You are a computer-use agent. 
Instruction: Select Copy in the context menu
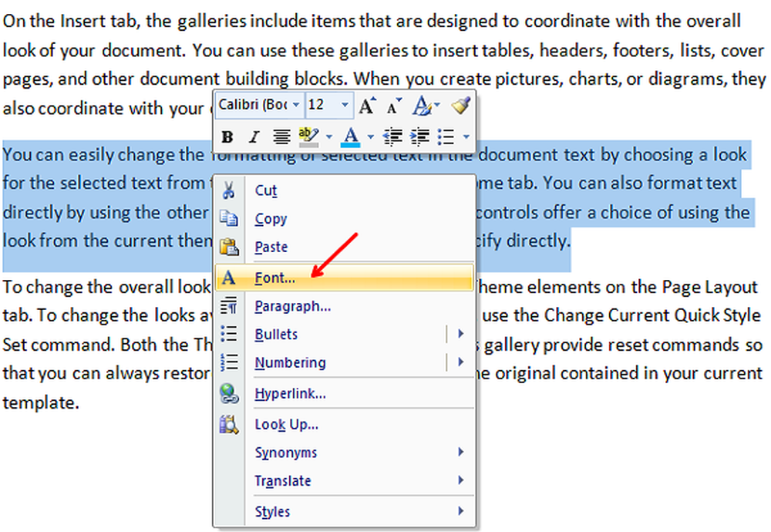[x=271, y=219]
